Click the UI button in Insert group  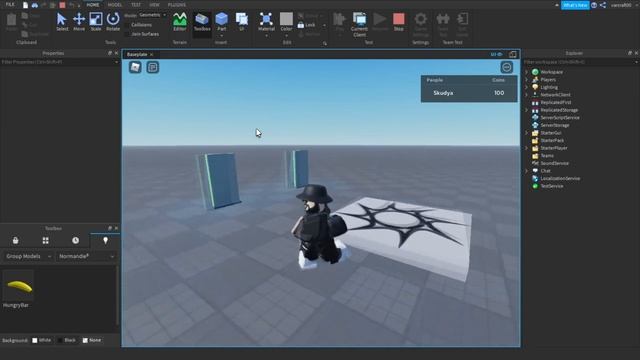pos(242,22)
